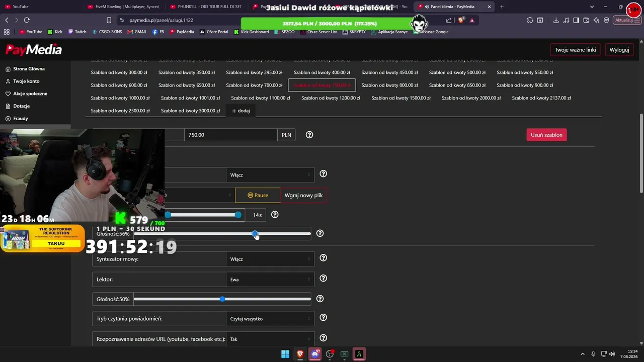This screenshot has height=362, width=644.
Task: Open a new browser tab with the plus button
Action: (x=502, y=7)
